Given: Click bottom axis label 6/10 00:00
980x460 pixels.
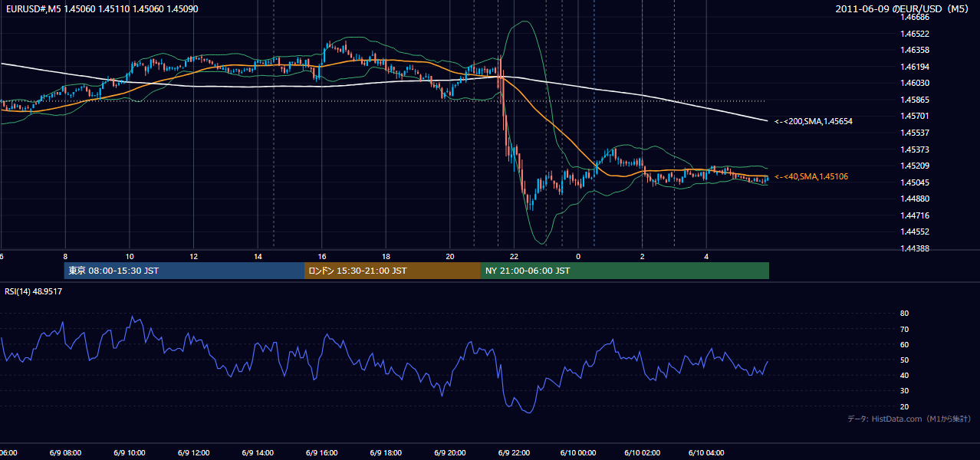Looking at the screenshot, I should [x=578, y=453].
